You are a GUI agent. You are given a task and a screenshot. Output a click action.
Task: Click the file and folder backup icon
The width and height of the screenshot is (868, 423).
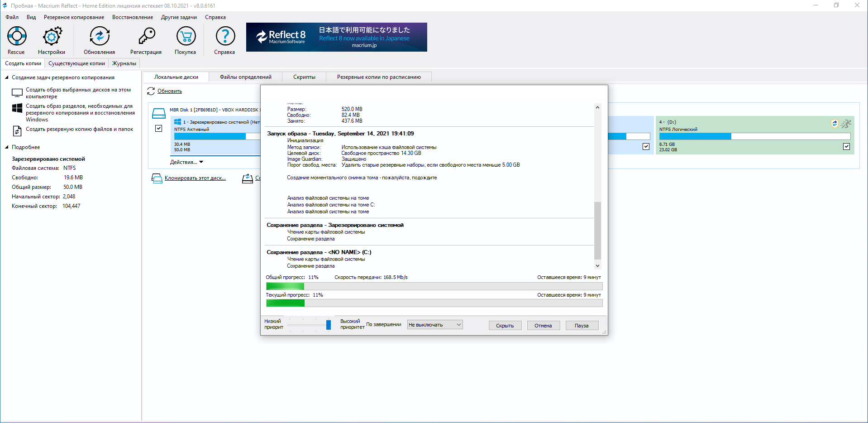tap(17, 131)
